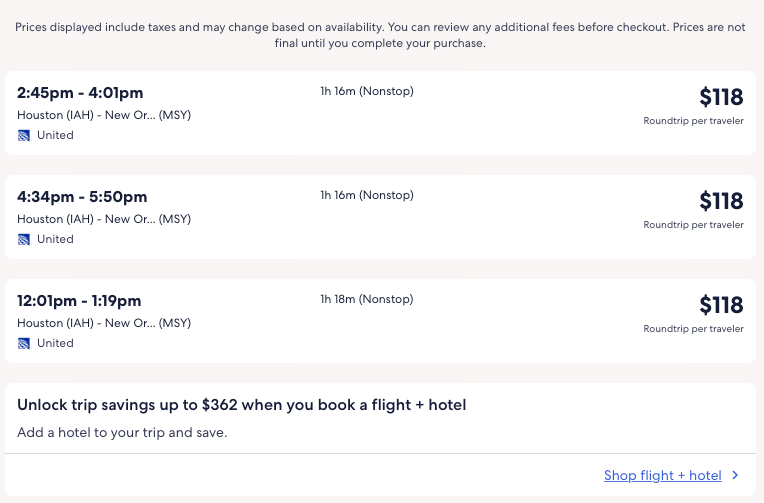Click United logo on 4:34pm flight
The width and height of the screenshot is (764, 503).
(24, 239)
